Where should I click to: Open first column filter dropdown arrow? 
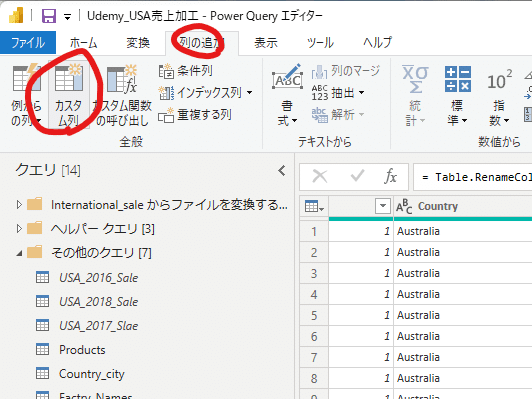(x=383, y=206)
